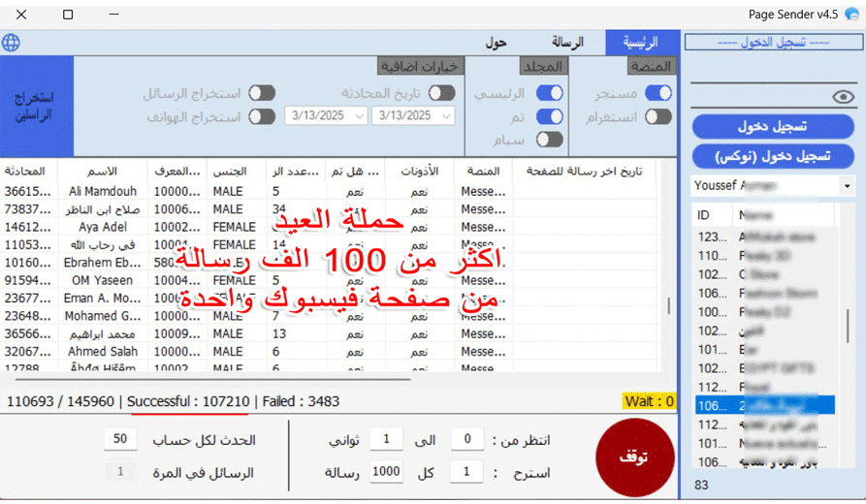Click the المنصة platform column header
The height and width of the screenshot is (504, 866).
(483, 172)
